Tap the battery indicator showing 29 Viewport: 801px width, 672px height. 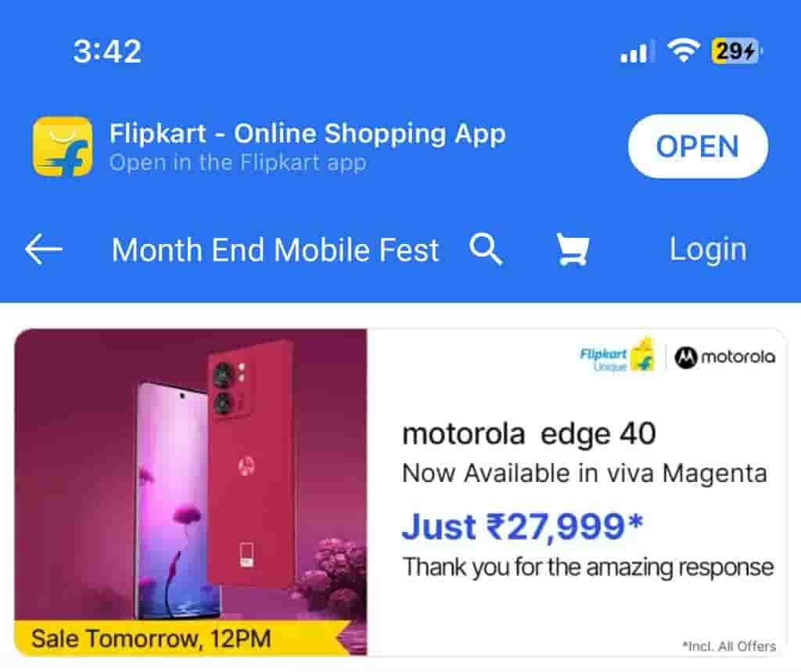click(736, 51)
